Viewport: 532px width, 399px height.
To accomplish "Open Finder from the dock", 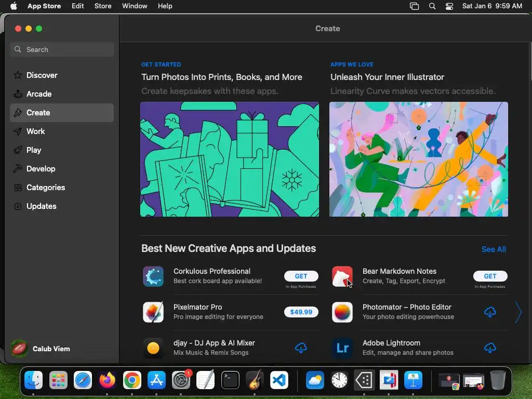I will [34, 380].
